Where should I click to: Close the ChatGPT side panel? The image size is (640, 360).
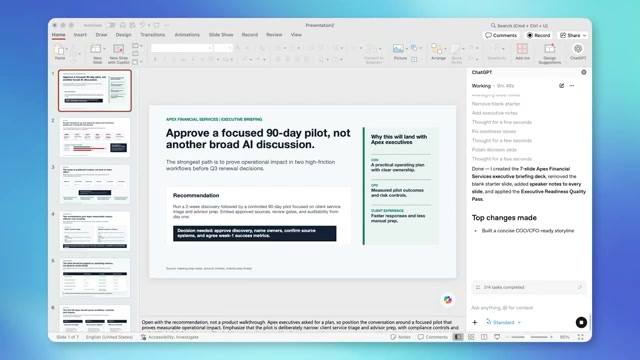[x=584, y=72]
